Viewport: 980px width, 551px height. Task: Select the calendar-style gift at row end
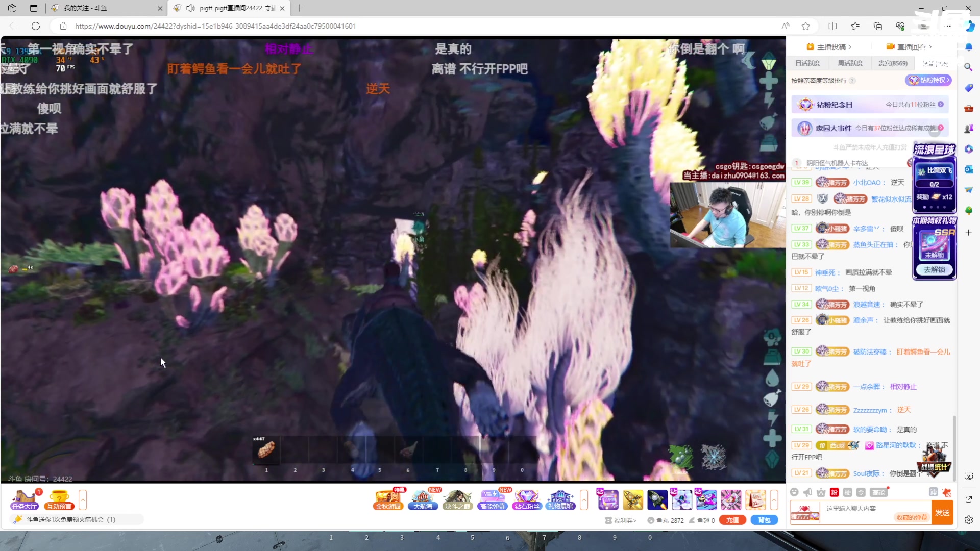point(755,500)
